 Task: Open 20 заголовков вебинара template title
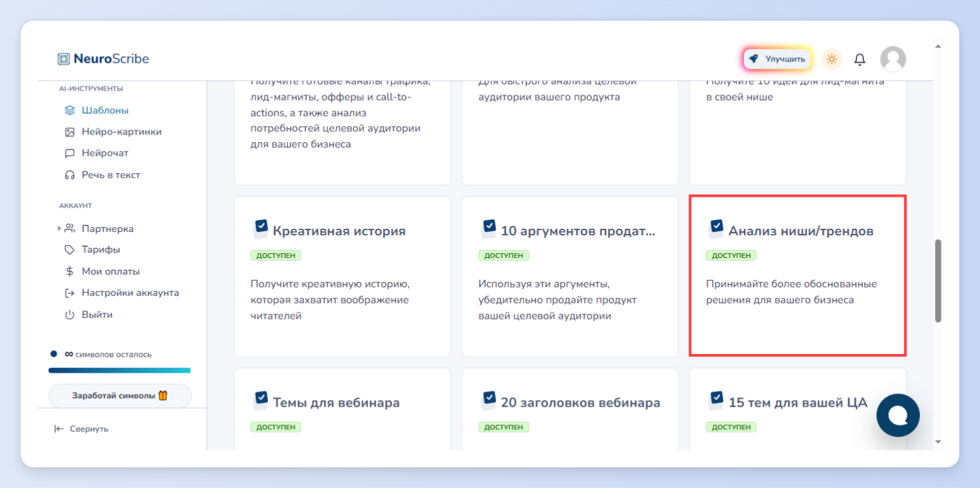tap(581, 403)
